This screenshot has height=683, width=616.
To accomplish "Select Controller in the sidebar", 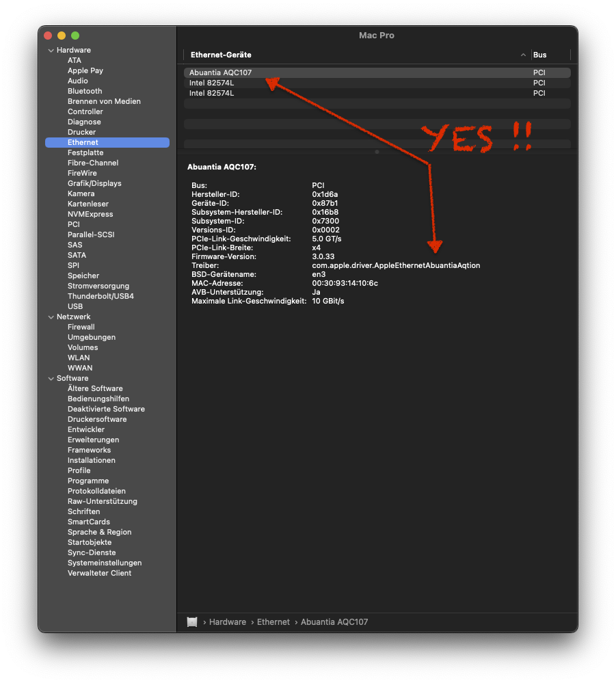I will click(85, 111).
